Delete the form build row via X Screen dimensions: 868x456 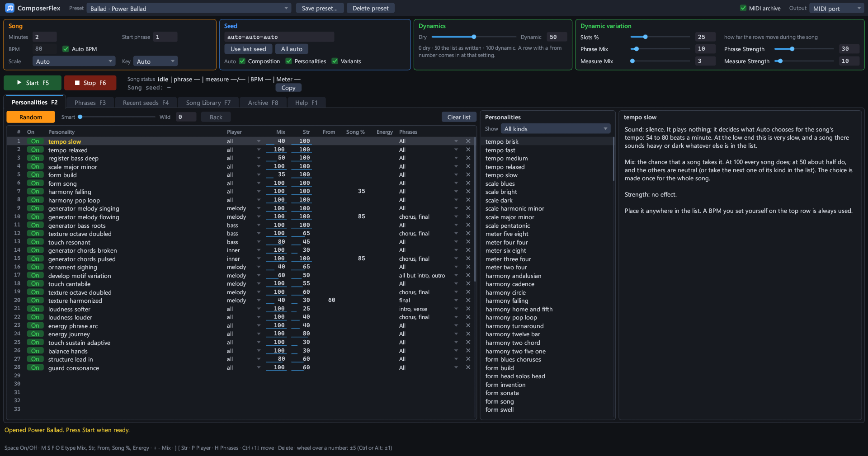pos(468,174)
